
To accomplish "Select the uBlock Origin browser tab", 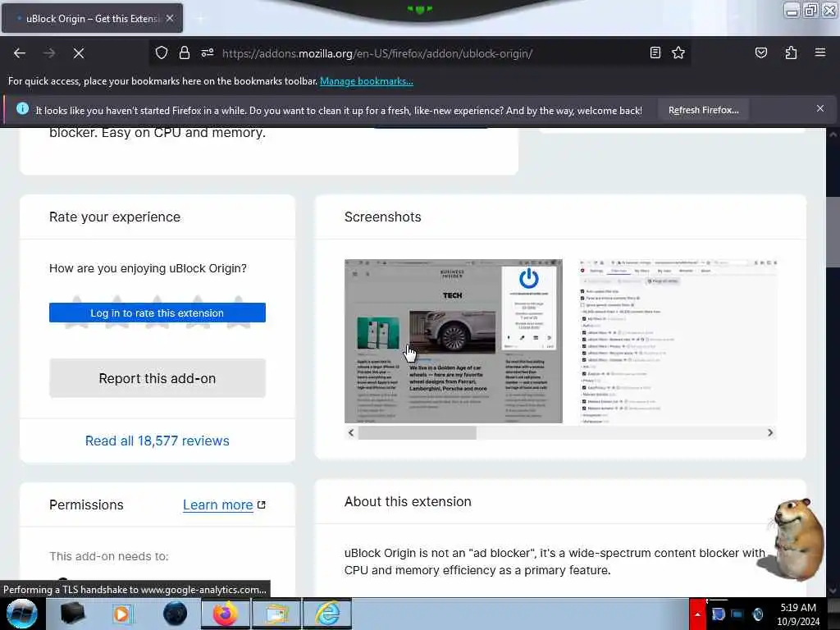I will point(92,18).
